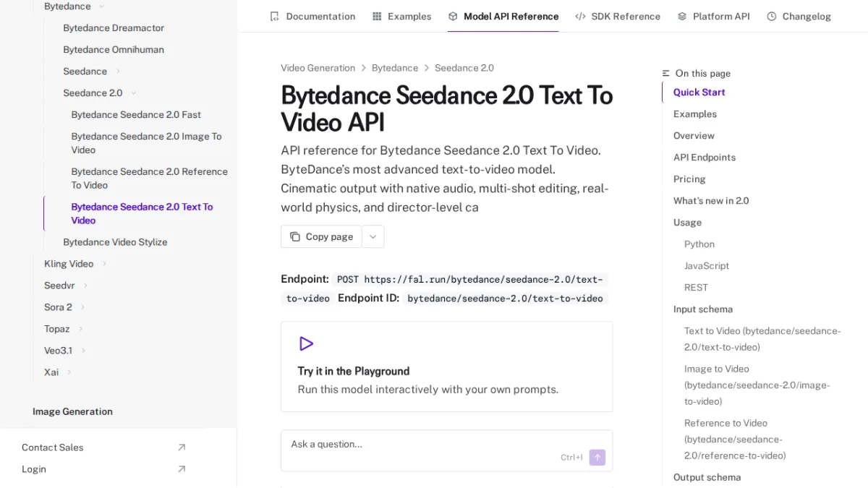Screen dimensions: 868x488
Task: Expand the Sora 2 chevron
Action: [82, 307]
